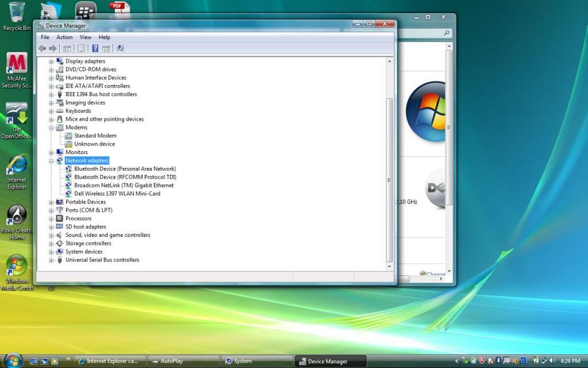Expand the Processors node
Screen dimensions: 588x368
click(51, 218)
